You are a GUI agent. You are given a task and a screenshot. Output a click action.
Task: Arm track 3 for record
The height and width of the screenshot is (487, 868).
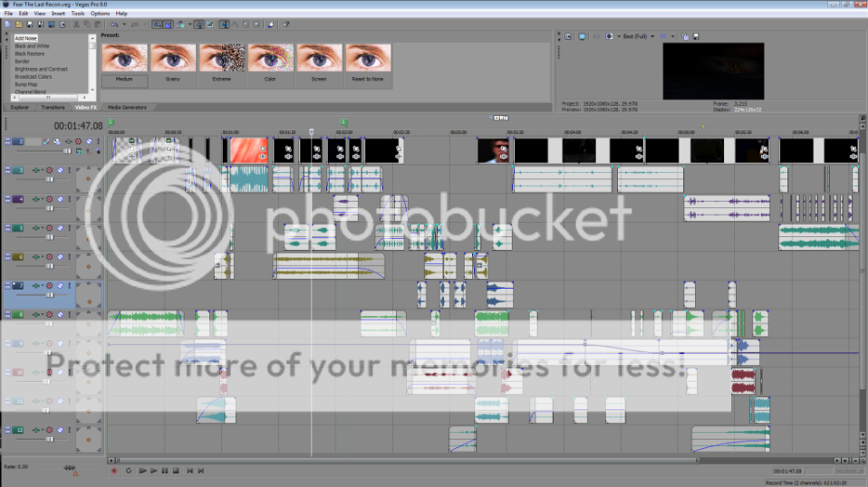49,170
